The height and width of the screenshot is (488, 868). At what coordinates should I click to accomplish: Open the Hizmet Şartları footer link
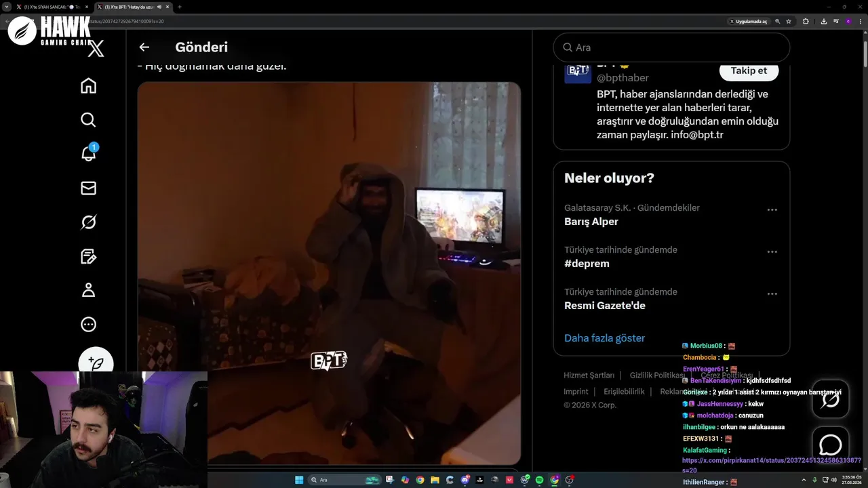[x=589, y=375]
